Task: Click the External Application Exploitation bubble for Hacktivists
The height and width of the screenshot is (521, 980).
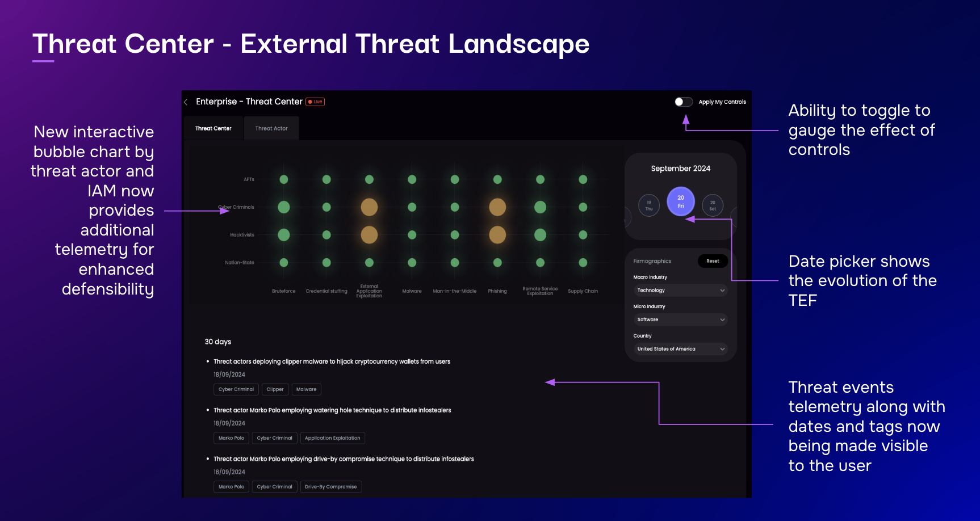Action: point(369,234)
